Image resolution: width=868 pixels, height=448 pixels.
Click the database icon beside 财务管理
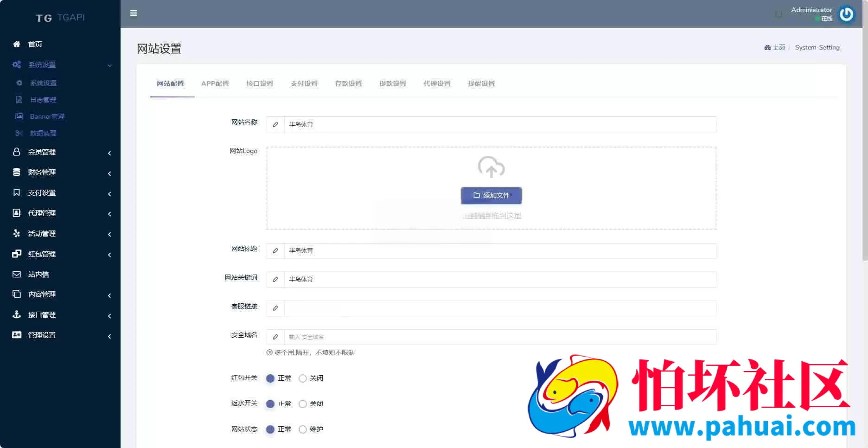(x=17, y=172)
